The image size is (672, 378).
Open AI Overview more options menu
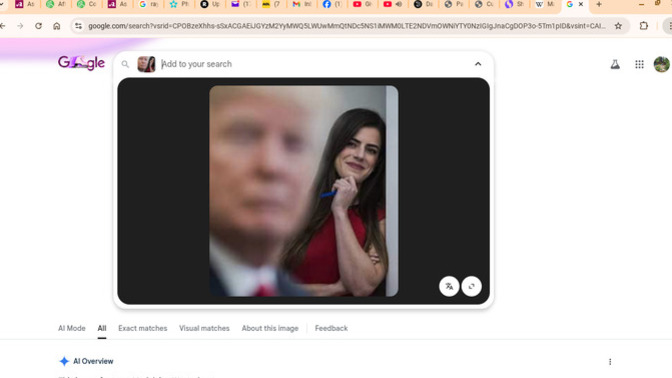610,362
